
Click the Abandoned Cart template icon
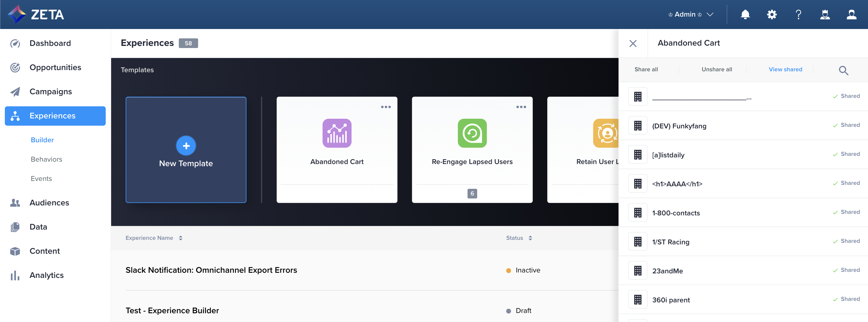pos(337,133)
